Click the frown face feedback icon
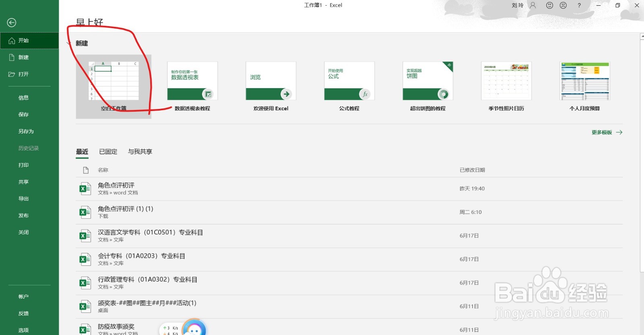This screenshot has height=335, width=644. coord(563,5)
